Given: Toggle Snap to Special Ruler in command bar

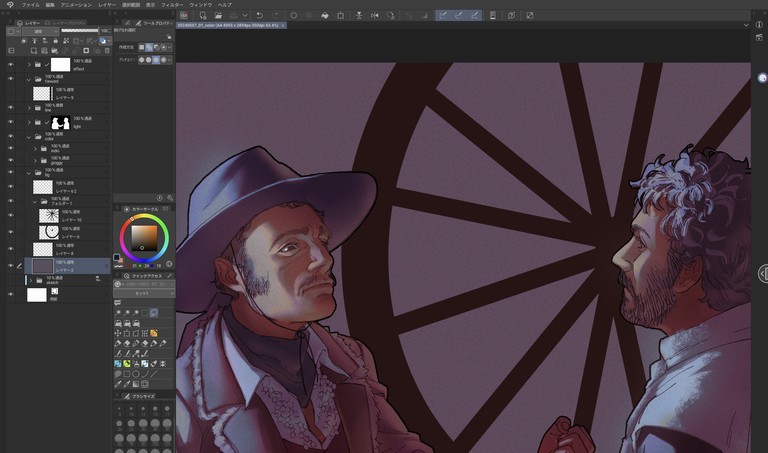Looking at the screenshot, I should pos(458,15).
